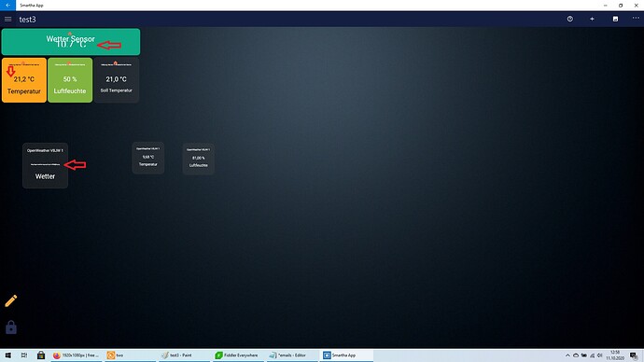
Task: Select the OpenWeather Wetter tile
Action: click(45, 165)
